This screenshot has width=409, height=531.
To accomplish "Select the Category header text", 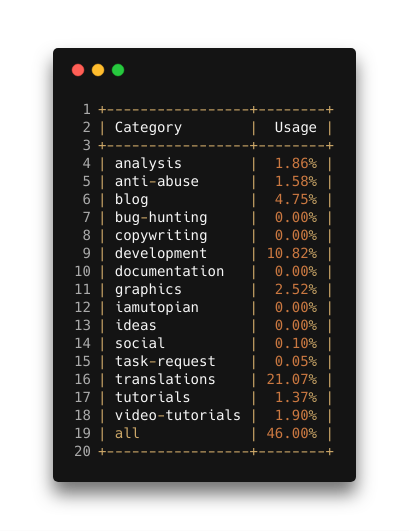I will [x=148, y=128].
